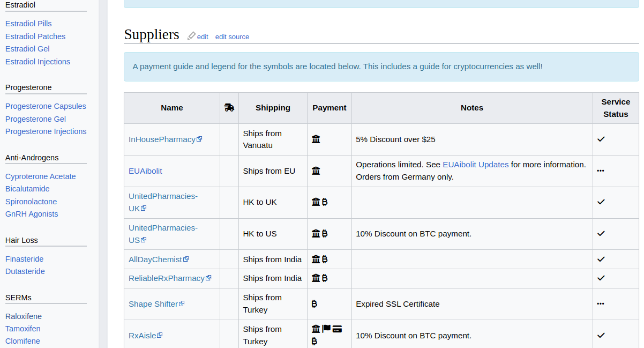The height and width of the screenshot is (348, 644).
Task: Click the Bitcoin icon in Shape Shifter row
Action: pos(314,304)
